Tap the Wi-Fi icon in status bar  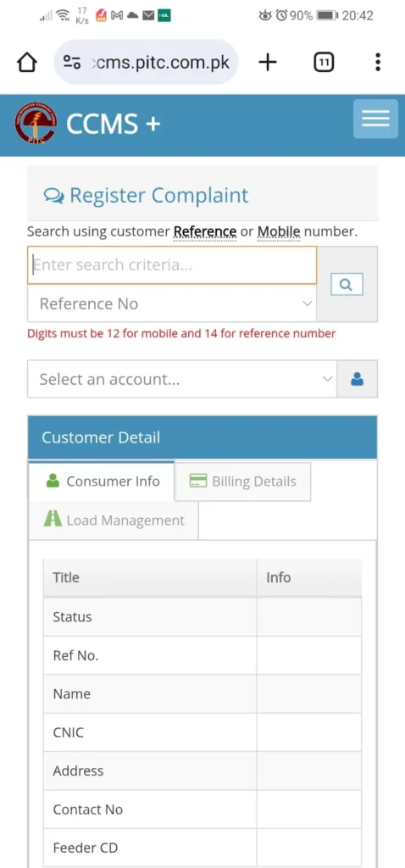[x=63, y=15]
